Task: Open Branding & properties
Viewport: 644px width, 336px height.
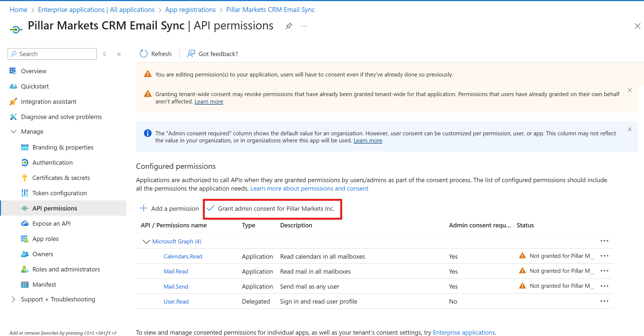Action: 63,147
